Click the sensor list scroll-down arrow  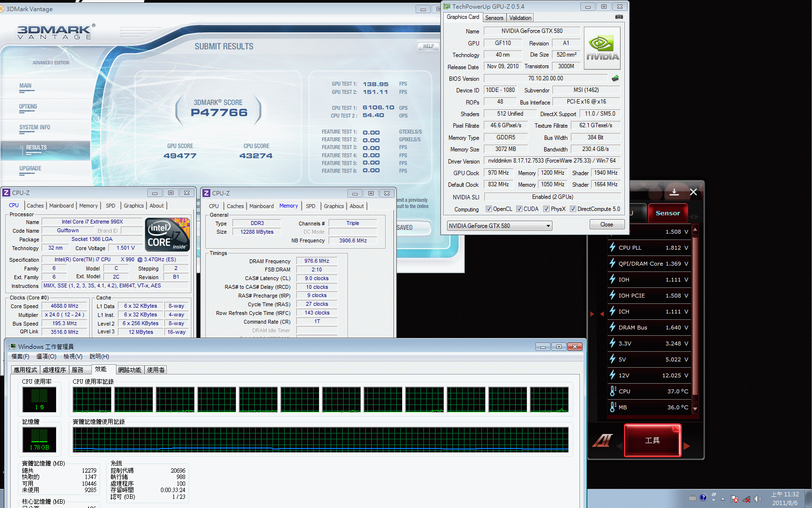pos(695,409)
